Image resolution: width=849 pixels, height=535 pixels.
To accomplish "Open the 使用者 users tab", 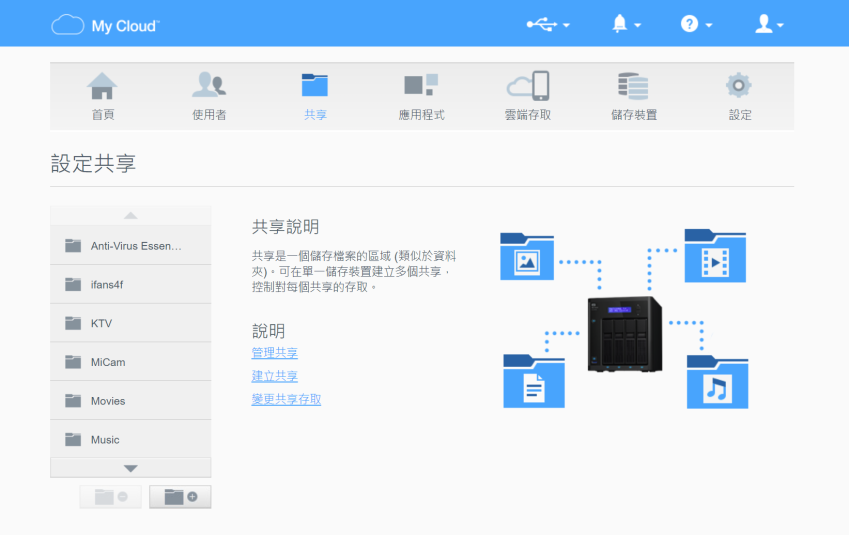I will (209, 96).
